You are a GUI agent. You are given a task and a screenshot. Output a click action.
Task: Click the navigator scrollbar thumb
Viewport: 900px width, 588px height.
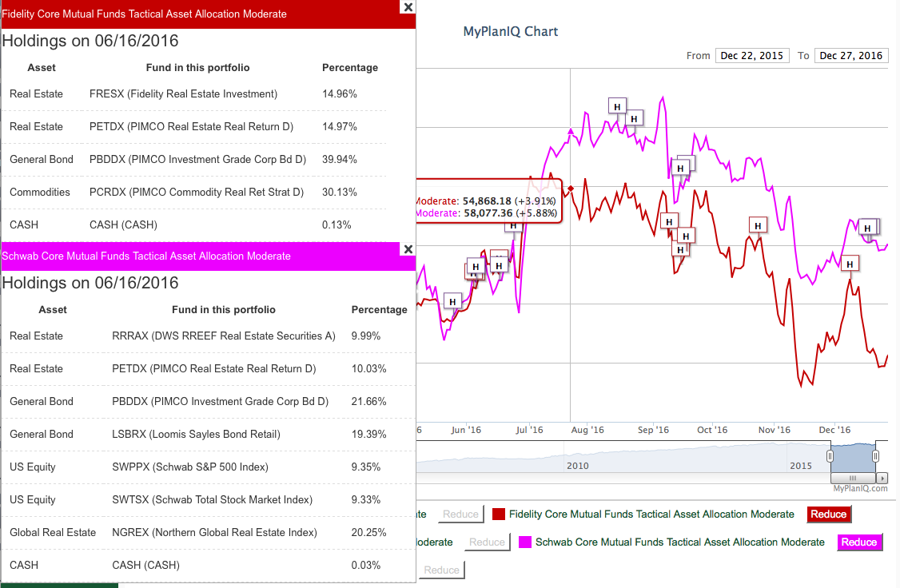[x=853, y=478]
